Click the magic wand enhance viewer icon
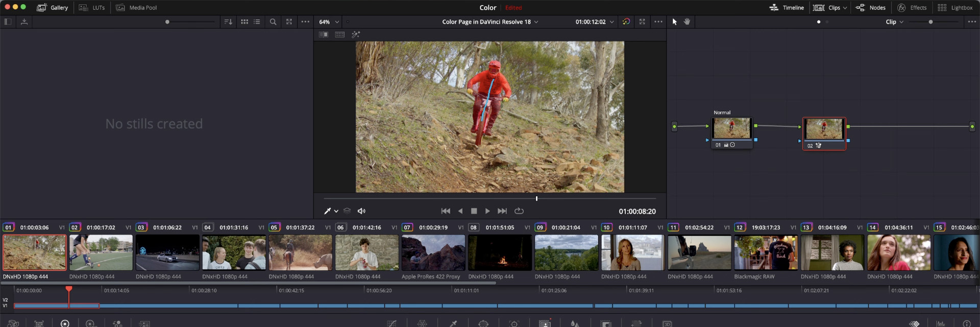This screenshot has width=980, height=327. pos(356,35)
